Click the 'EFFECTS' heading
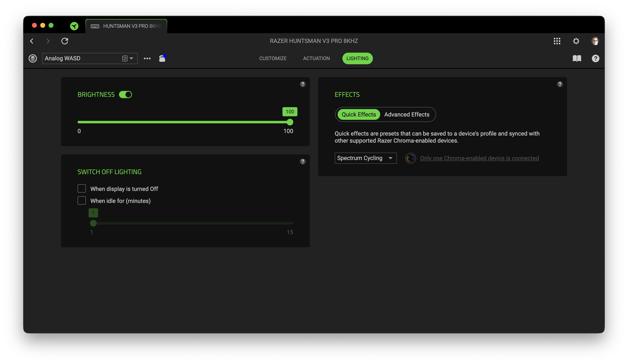 (x=347, y=95)
